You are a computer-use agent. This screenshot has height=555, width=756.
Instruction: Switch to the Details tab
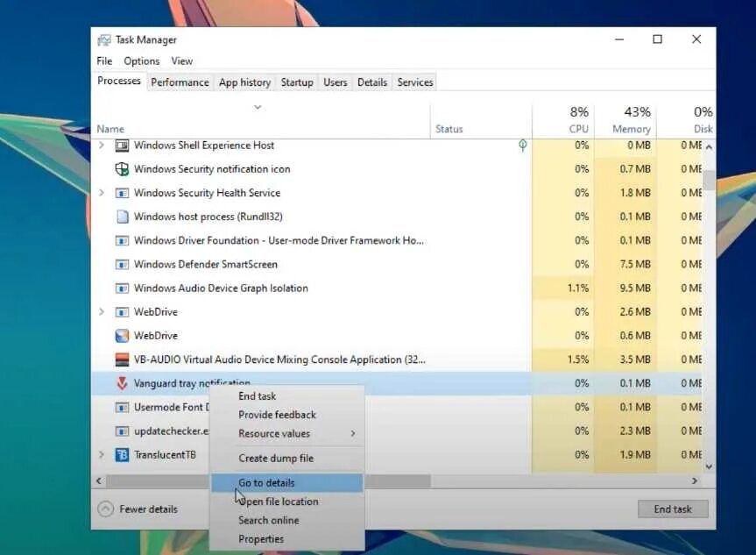(x=371, y=82)
